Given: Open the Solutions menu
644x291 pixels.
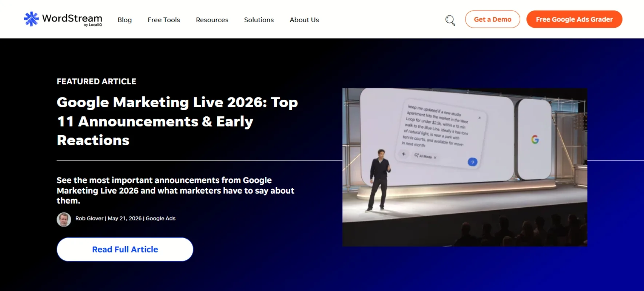Looking at the screenshot, I should click(259, 20).
